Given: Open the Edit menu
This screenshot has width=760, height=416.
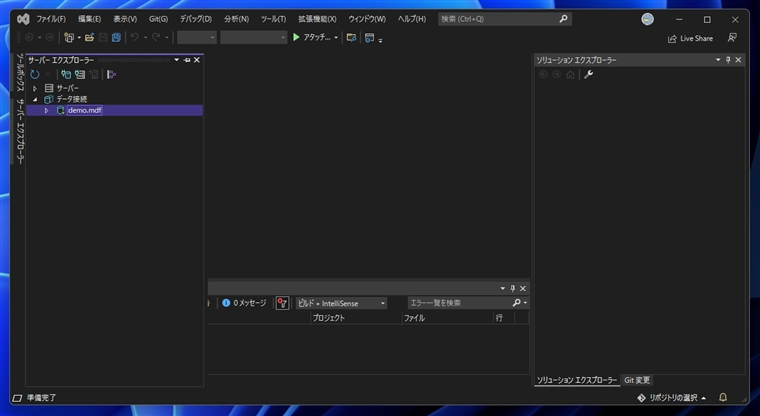Looking at the screenshot, I should click(x=90, y=19).
